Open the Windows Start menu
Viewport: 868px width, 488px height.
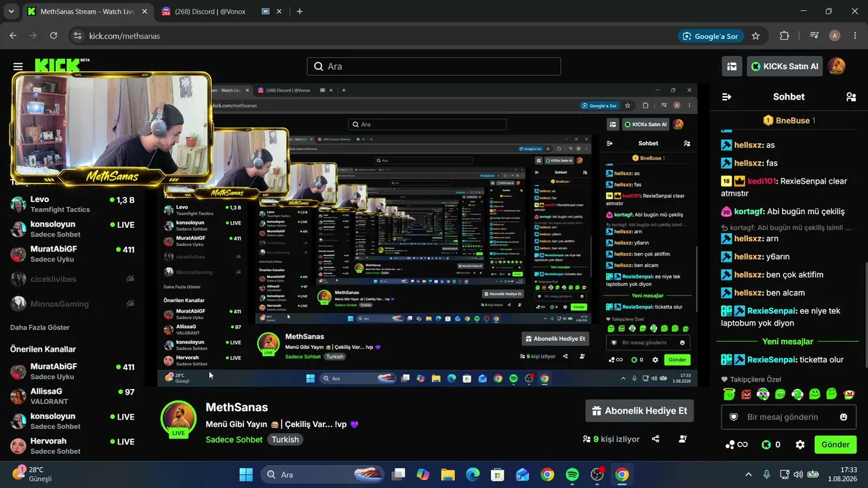click(x=245, y=474)
